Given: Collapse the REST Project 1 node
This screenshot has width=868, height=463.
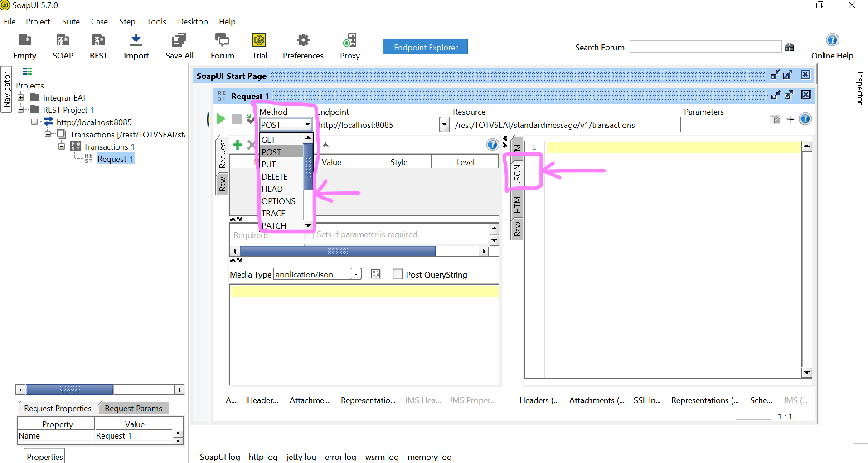Looking at the screenshot, I should 21,110.
